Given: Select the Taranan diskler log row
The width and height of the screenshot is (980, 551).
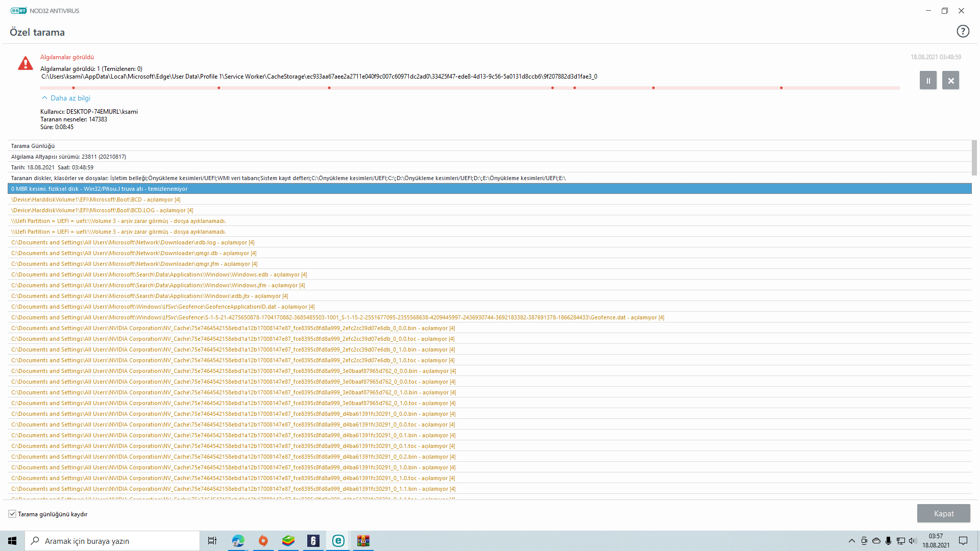Looking at the screenshot, I should [489, 178].
